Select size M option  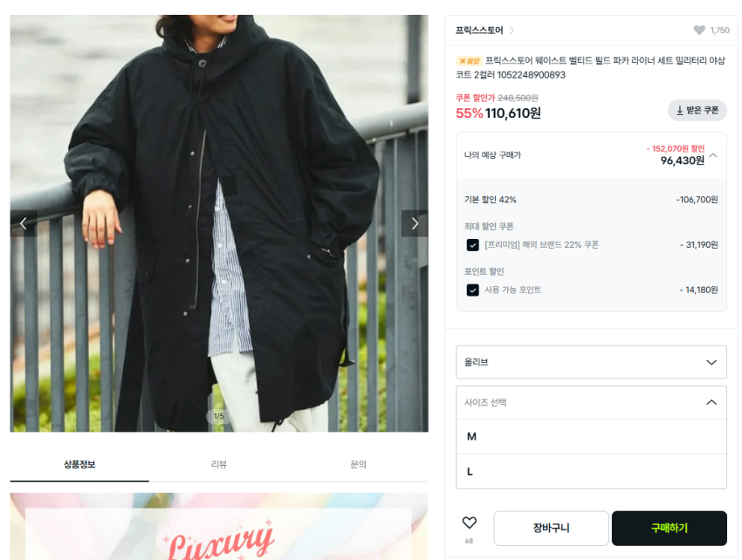591,436
